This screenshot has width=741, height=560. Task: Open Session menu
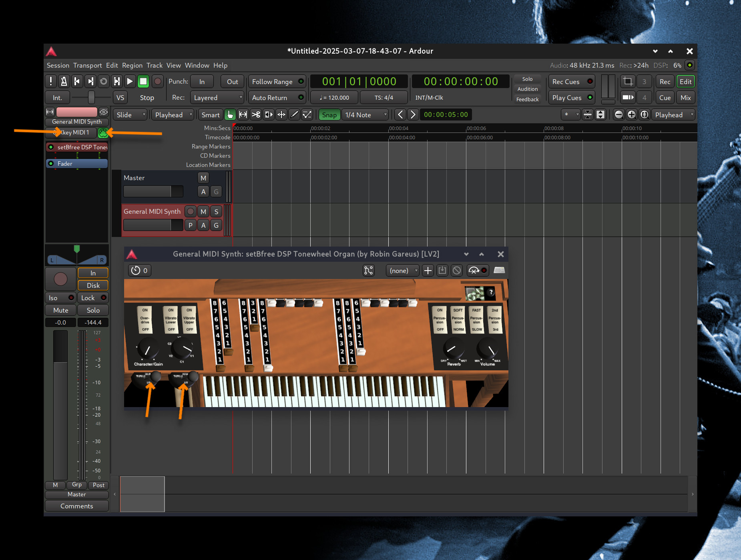click(58, 65)
